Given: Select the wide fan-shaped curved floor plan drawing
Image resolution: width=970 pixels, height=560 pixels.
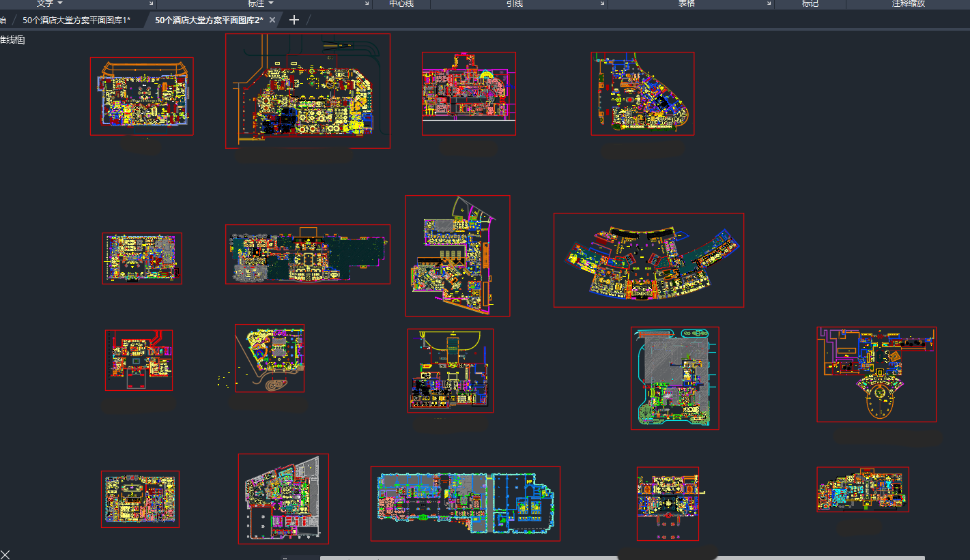Looking at the screenshot, I should click(x=648, y=260).
